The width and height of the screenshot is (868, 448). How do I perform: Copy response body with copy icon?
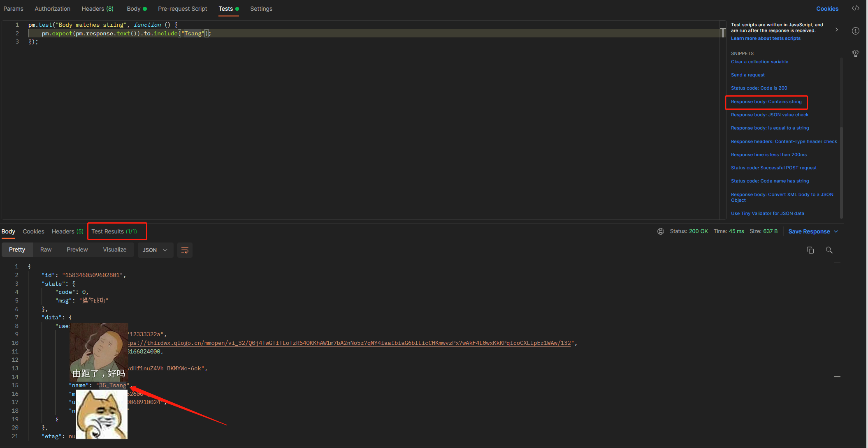(810, 250)
